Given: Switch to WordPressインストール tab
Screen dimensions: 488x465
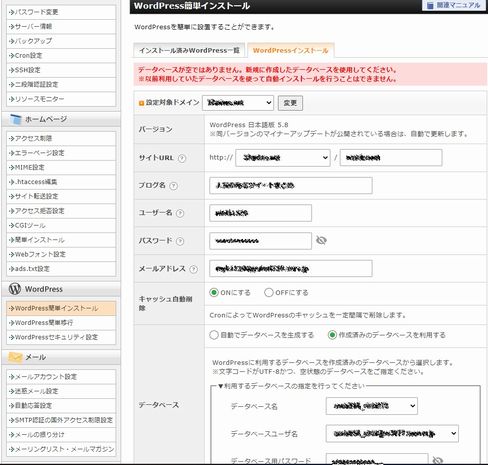Looking at the screenshot, I should [x=291, y=50].
